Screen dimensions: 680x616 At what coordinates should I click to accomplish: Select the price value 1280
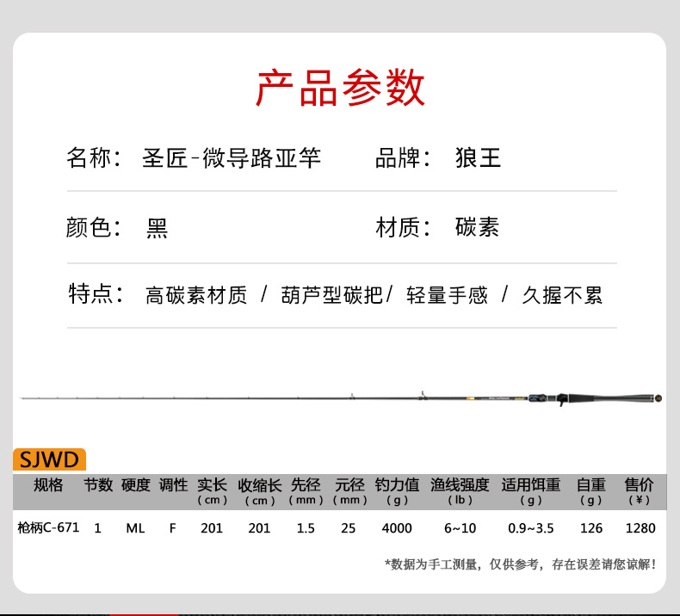(640, 528)
